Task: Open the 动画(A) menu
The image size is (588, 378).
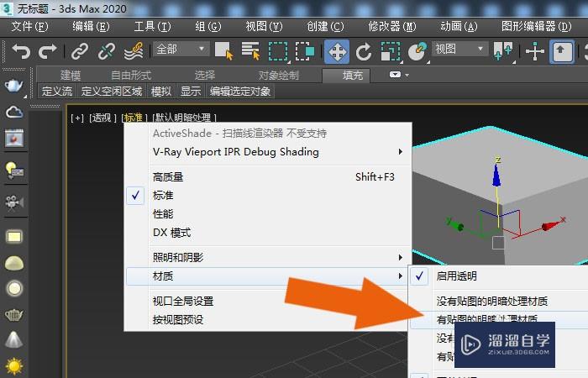Action: click(459, 26)
